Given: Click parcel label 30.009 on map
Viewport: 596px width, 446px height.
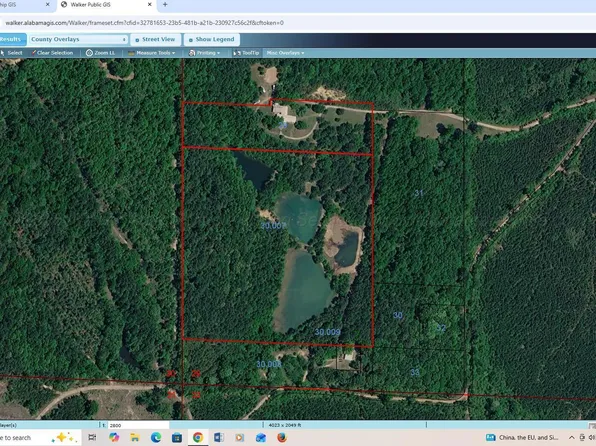Looking at the screenshot, I should (x=327, y=332).
